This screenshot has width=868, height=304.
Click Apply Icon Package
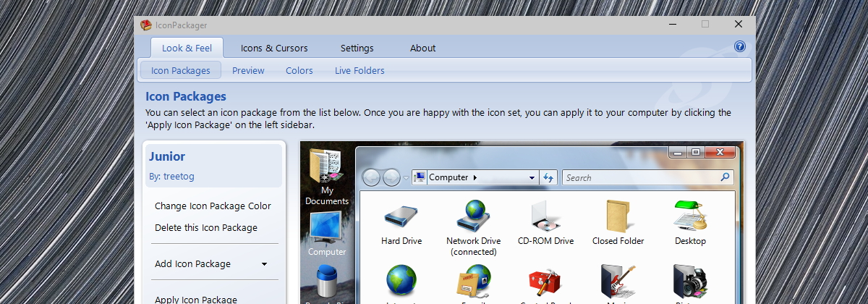(196, 299)
